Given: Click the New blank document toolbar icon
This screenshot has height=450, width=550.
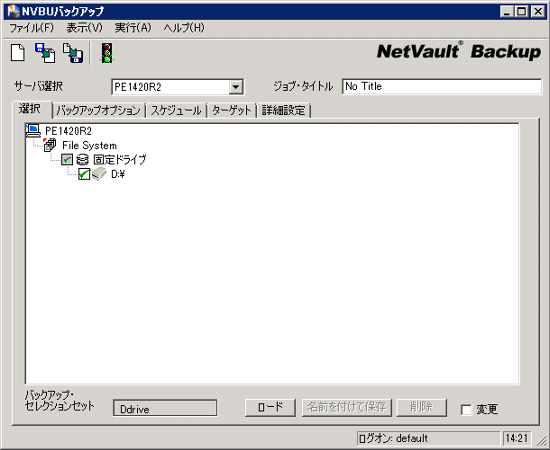Looking at the screenshot, I should click(x=18, y=53).
